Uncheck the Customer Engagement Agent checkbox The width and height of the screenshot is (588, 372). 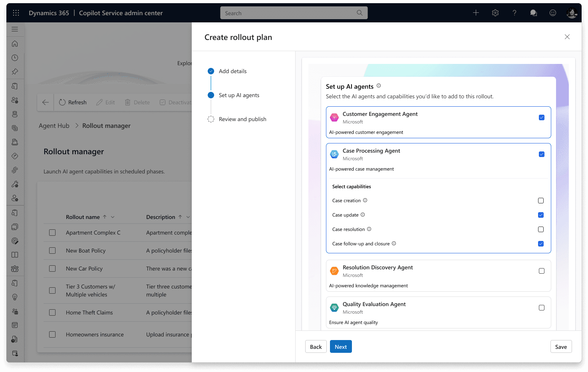click(x=542, y=117)
